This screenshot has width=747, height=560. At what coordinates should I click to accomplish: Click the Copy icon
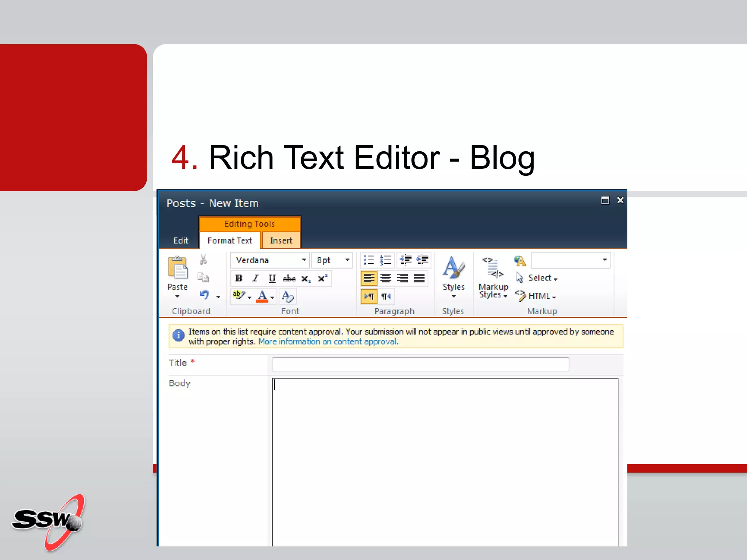click(203, 277)
